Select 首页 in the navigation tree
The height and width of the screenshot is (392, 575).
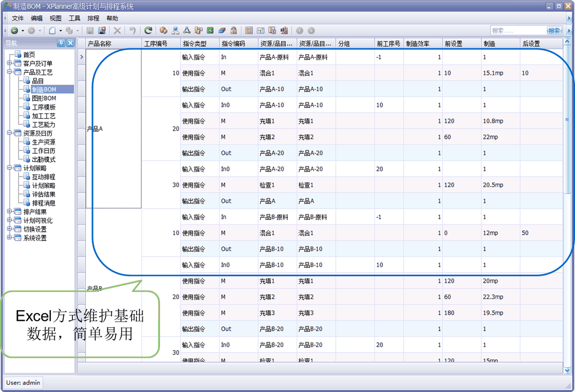(29, 55)
